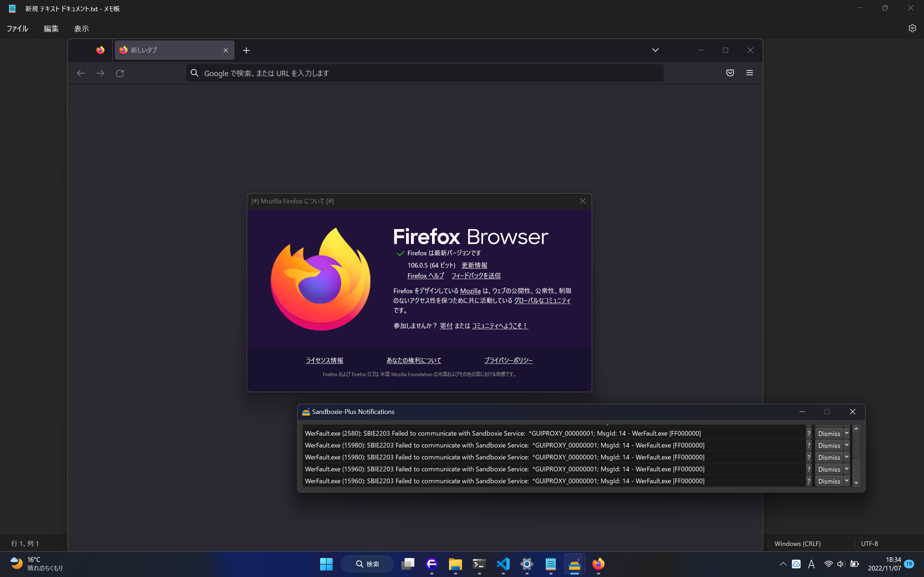Image resolution: width=924 pixels, height=577 pixels.
Task: Toggle Wi-Fi from the system tray
Action: point(827,564)
